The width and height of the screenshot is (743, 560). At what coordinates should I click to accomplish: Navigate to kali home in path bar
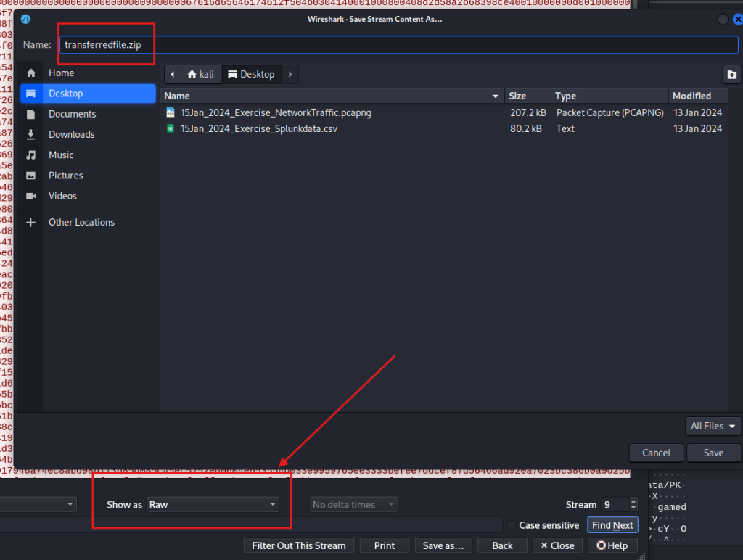(x=201, y=75)
